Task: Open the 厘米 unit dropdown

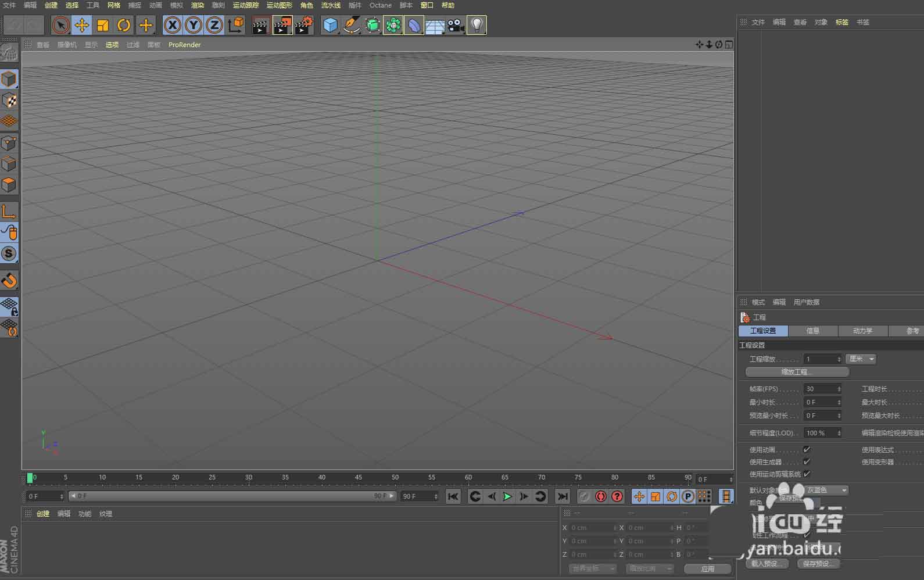Action: [861, 359]
